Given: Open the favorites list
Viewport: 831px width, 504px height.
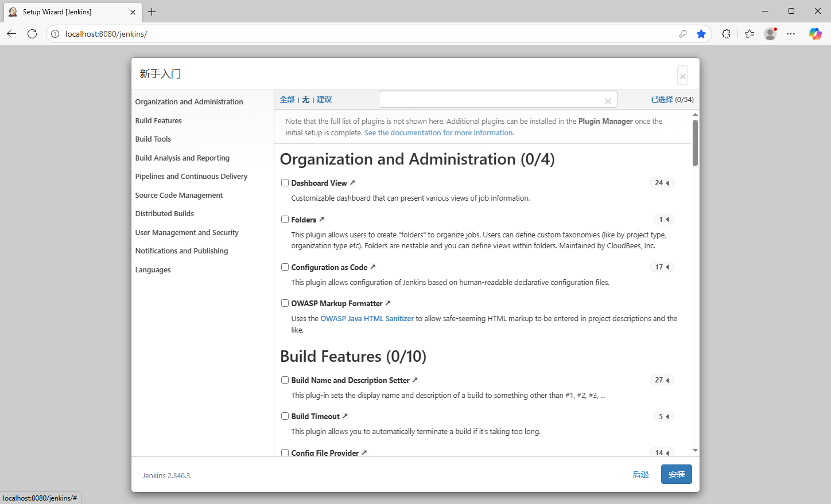Looking at the screenshot, I should [x=750, y=34].
